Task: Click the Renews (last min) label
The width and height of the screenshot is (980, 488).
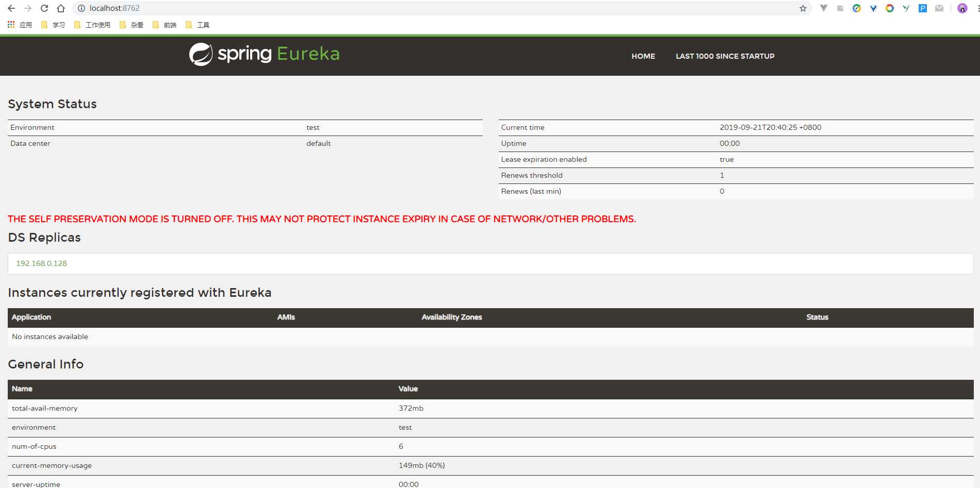Action: click(531, 191)
